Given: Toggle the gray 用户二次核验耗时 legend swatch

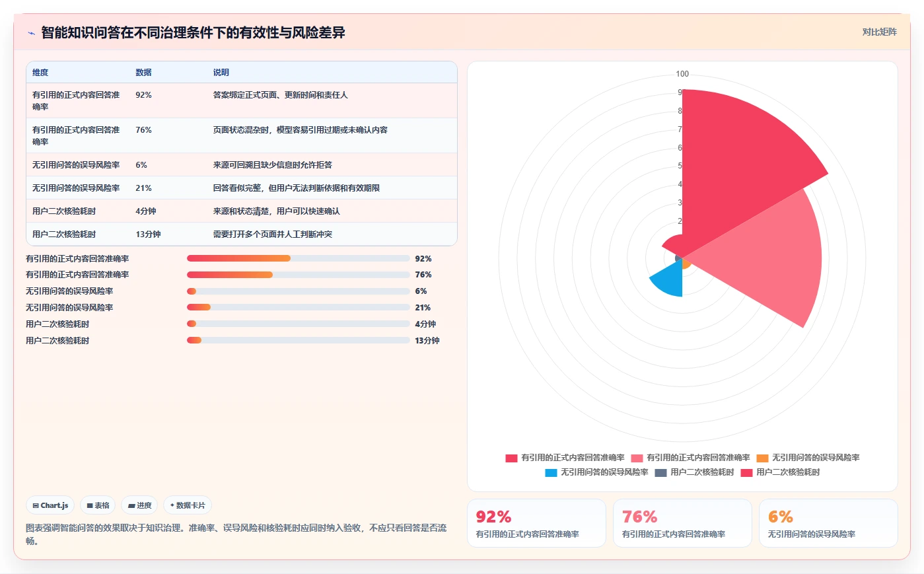Looking at the screenshot, I should (x=660, y=472).
